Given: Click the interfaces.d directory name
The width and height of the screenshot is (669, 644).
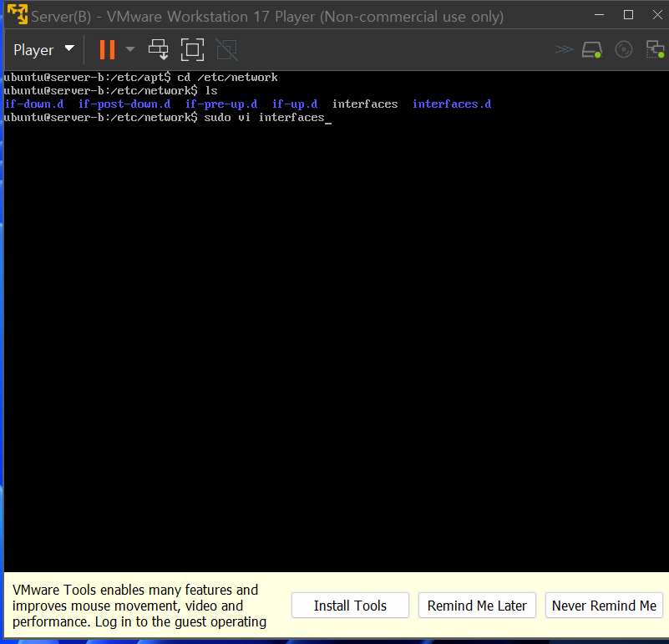Looking at the screenshot, I should coord(452,104).
